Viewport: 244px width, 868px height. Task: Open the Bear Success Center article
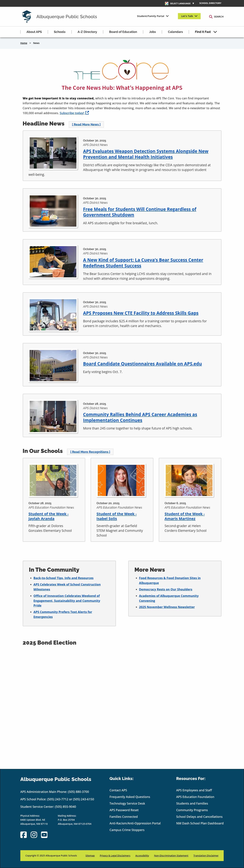(x=143, y=263)
